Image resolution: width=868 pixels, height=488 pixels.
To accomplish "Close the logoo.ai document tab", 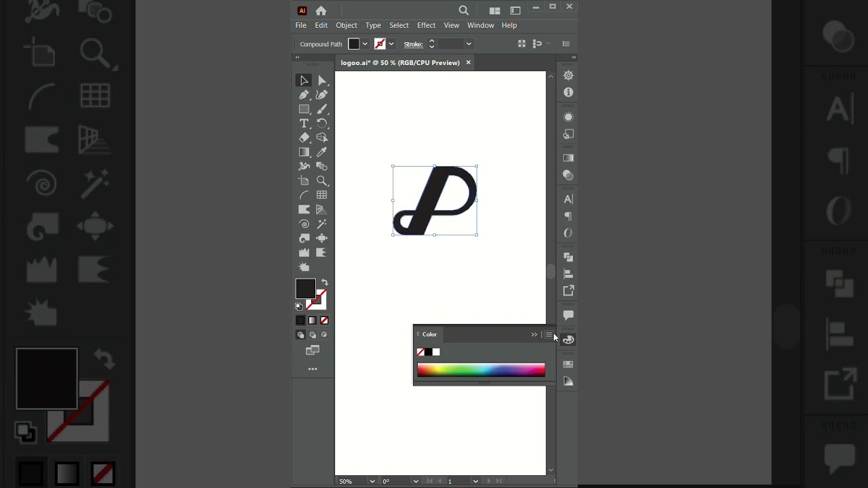I will (468, 62).
